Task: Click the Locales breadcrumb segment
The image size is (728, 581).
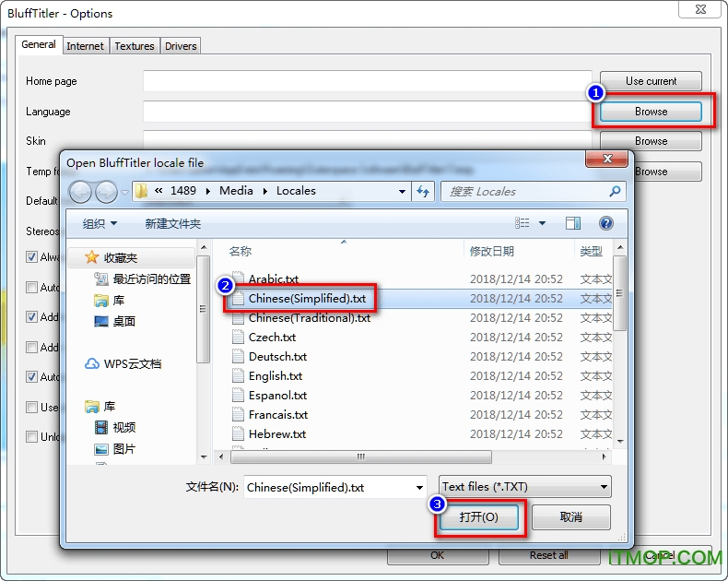Action: tap(296, 191)
